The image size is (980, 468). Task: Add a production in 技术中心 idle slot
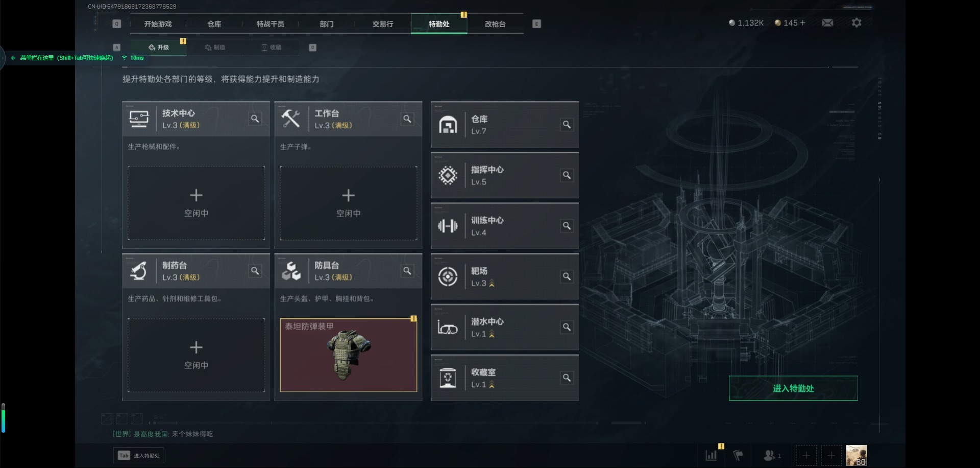[197, 203]
